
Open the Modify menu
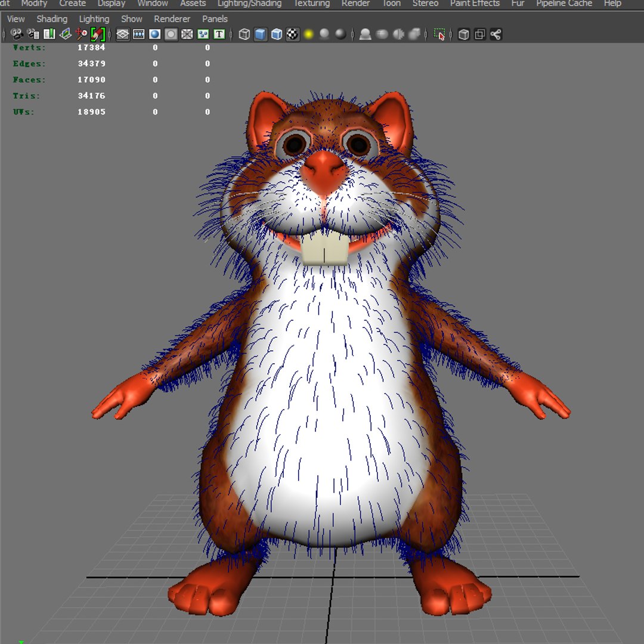pyautogui.click(x=34, y=4)
